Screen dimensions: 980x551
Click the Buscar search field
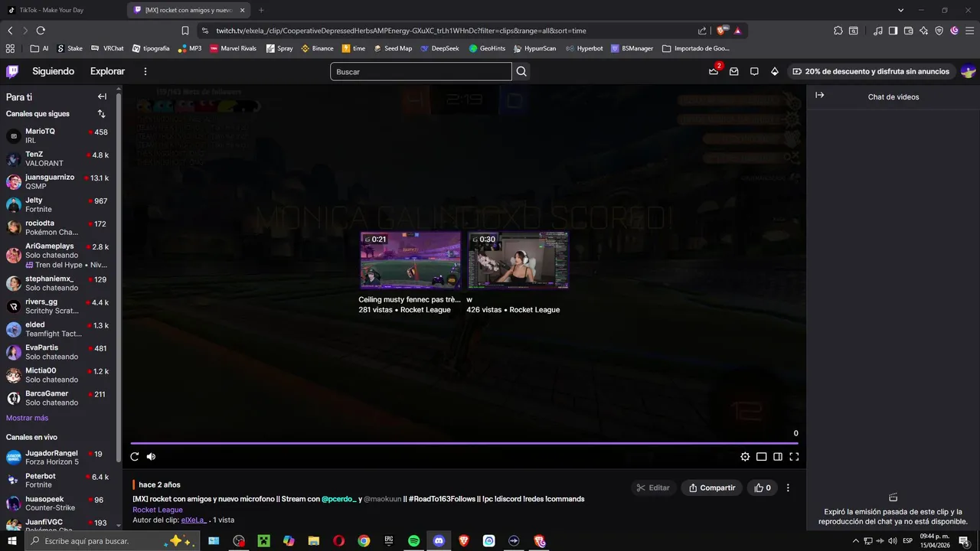click(421, 71)
